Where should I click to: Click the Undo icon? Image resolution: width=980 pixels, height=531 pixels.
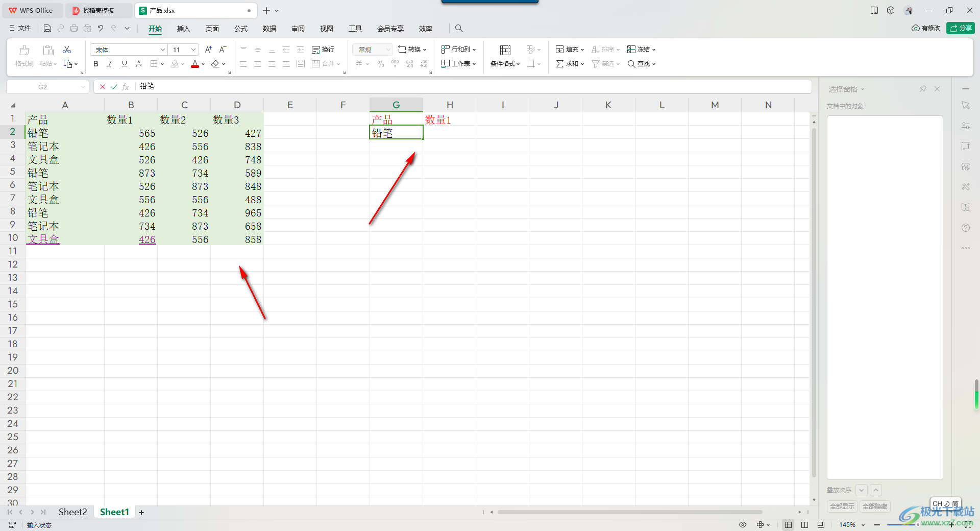101,28
